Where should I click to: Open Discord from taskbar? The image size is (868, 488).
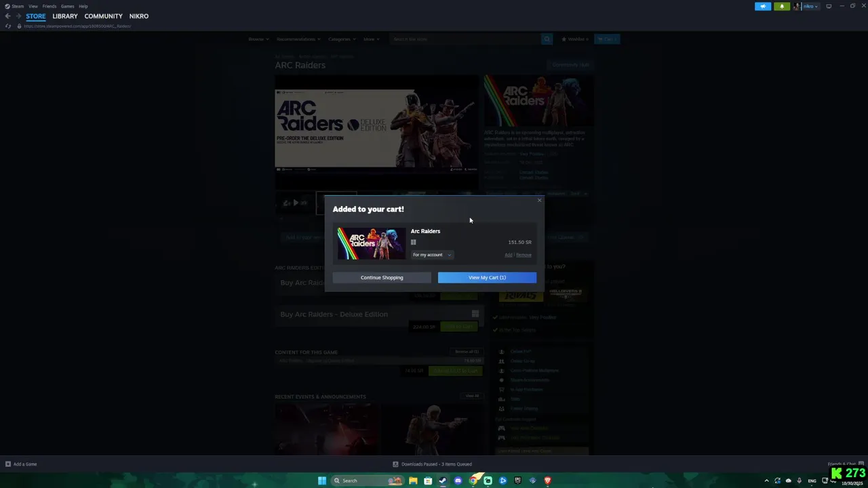pos(458,481)
